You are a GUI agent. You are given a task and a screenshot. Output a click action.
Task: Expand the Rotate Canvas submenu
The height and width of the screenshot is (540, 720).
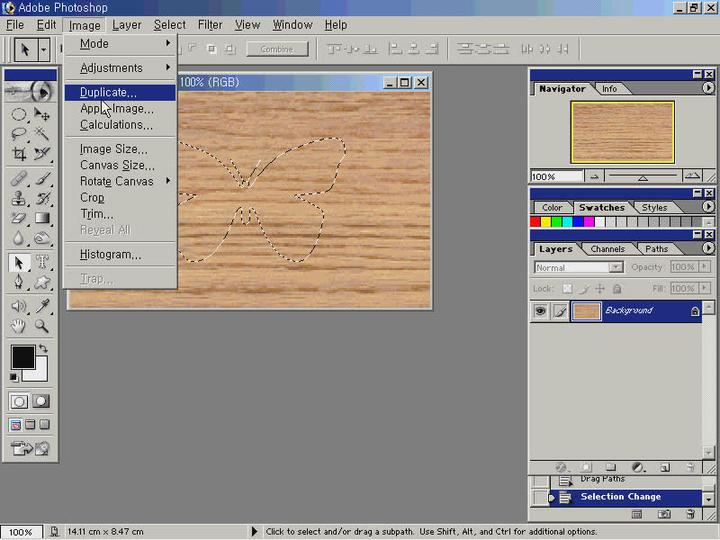(x=120, y=181)
